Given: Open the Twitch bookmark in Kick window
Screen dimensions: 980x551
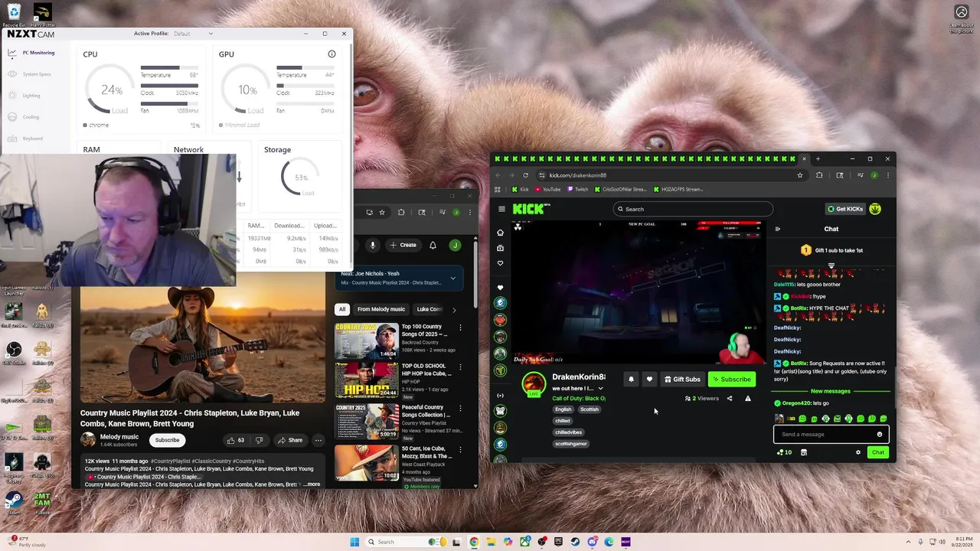Looking at the screenshot, I should click(577, 189).
